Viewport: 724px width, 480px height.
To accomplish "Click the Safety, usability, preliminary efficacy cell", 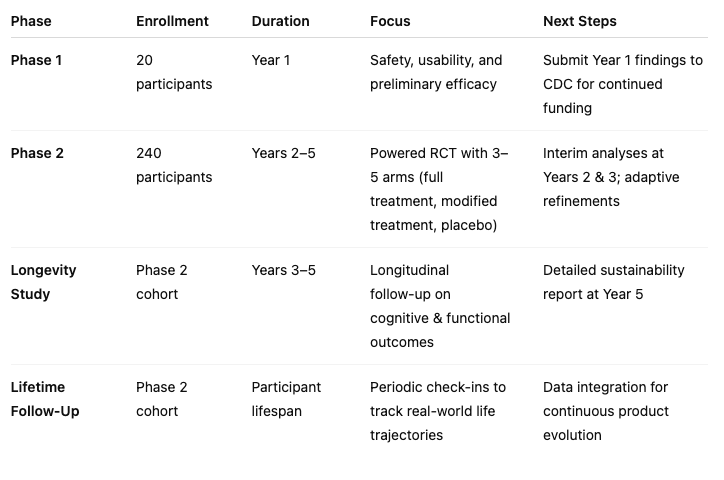I will tap(436, 72).
